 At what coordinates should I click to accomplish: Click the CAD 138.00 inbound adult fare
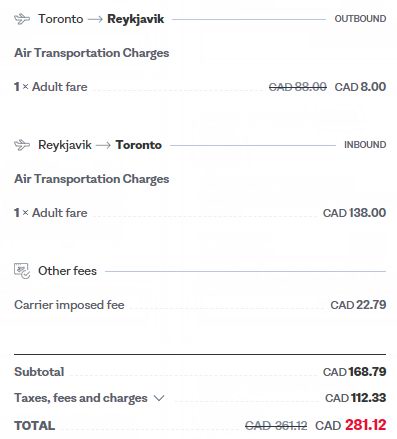[355, 213]
